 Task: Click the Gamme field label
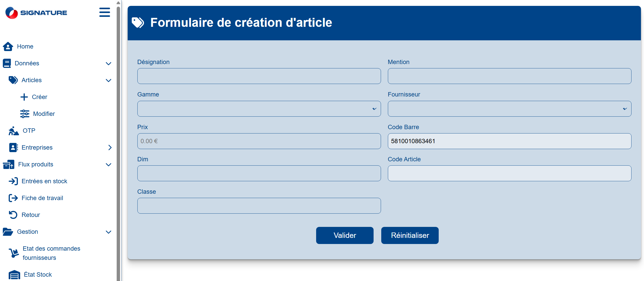(148, 94)
